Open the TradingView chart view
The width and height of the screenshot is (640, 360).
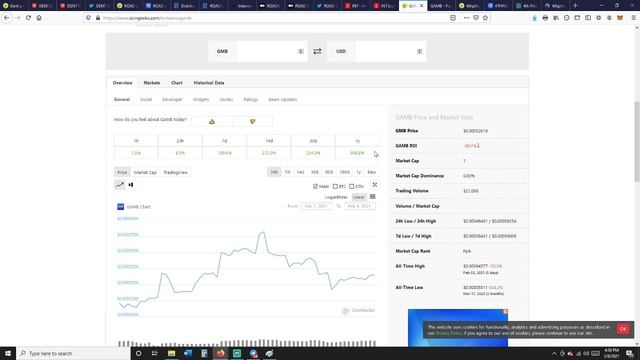(176, 172)
